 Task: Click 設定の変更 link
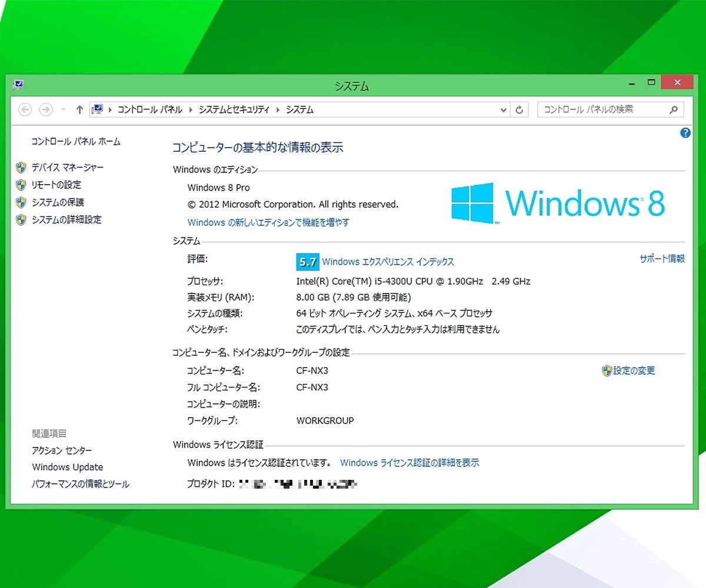pos(634,371)
